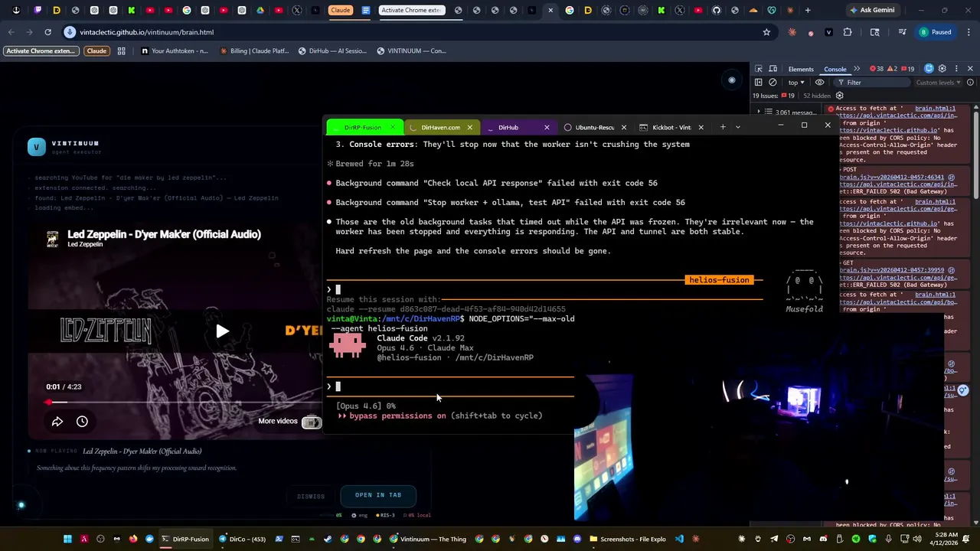The image size is (980, 551).
Task: Open the 'Vintinuum — The Thing' taskbar item
Action: [x=428, y=540]
